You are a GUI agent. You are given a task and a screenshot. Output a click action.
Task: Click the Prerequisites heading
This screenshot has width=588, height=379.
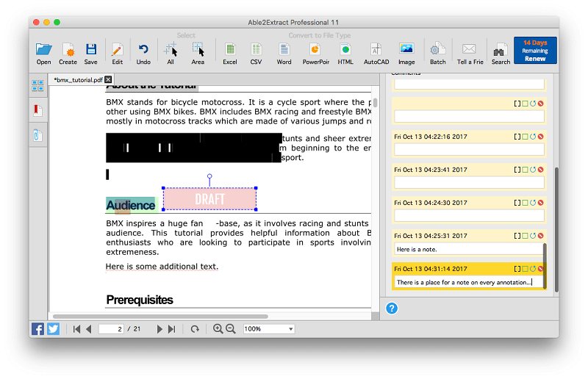[x=140, y=300]
